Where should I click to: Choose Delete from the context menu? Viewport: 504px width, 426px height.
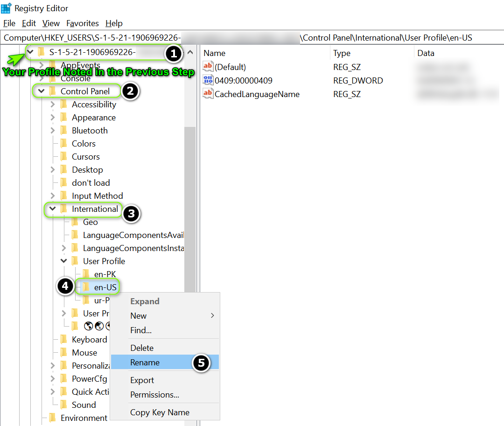click(x=165, y=348)
